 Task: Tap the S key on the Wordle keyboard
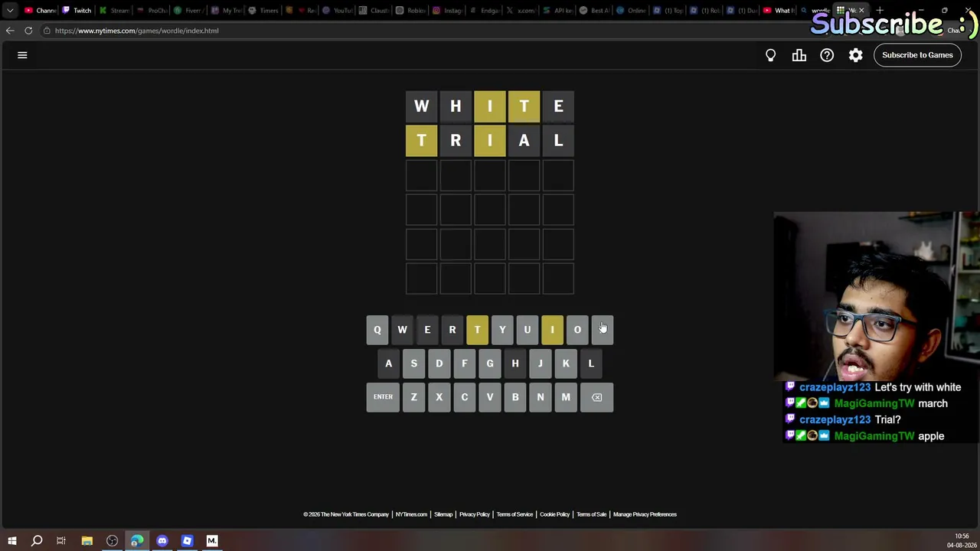pos(414,364)
